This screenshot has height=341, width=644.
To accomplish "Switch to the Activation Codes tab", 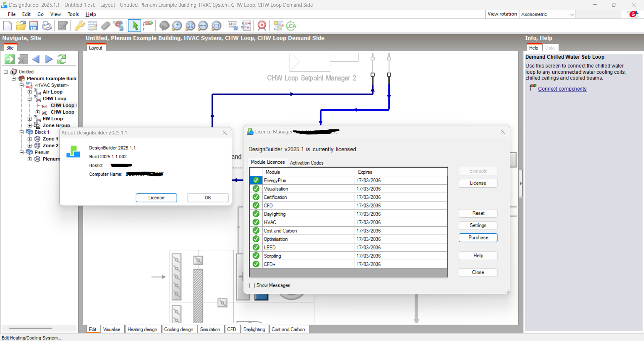I will pyautogui.click(x=307, y=163).
